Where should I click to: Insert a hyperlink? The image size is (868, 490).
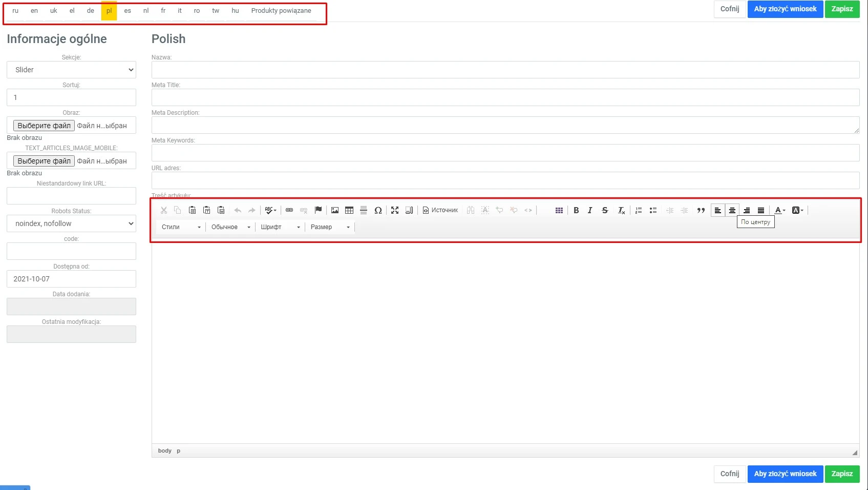click(289, 210)
